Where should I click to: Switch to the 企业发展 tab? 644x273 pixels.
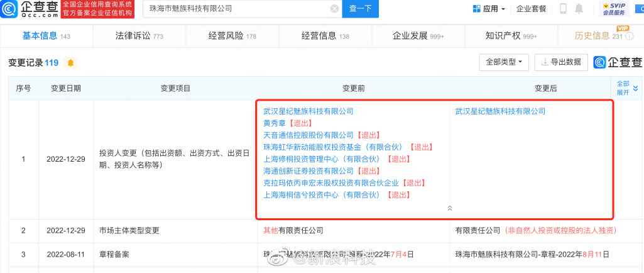418,36
